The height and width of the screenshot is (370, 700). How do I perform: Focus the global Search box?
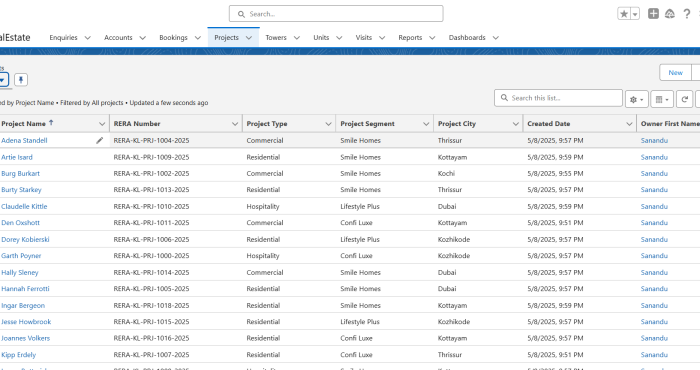tap(336, 14)
